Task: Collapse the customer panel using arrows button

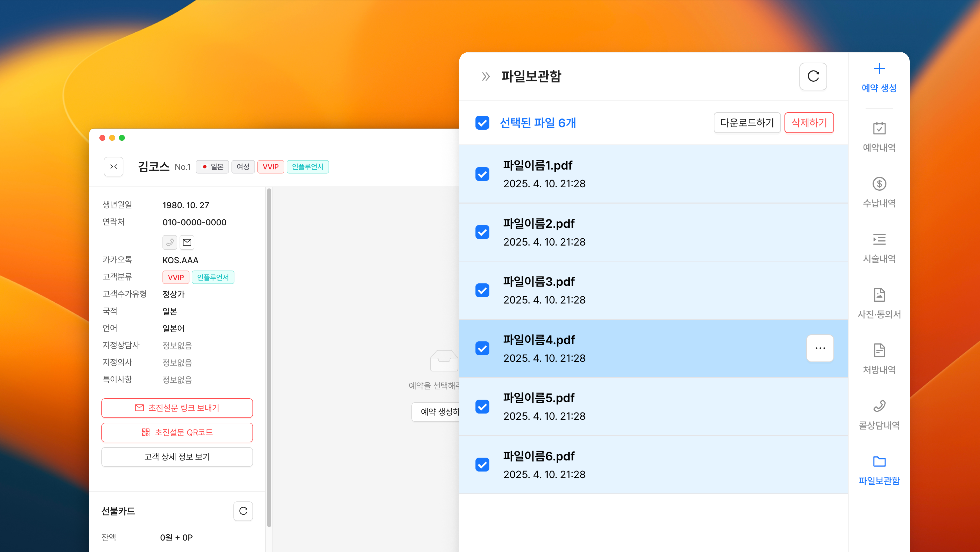Action: [x=113, y=167]
